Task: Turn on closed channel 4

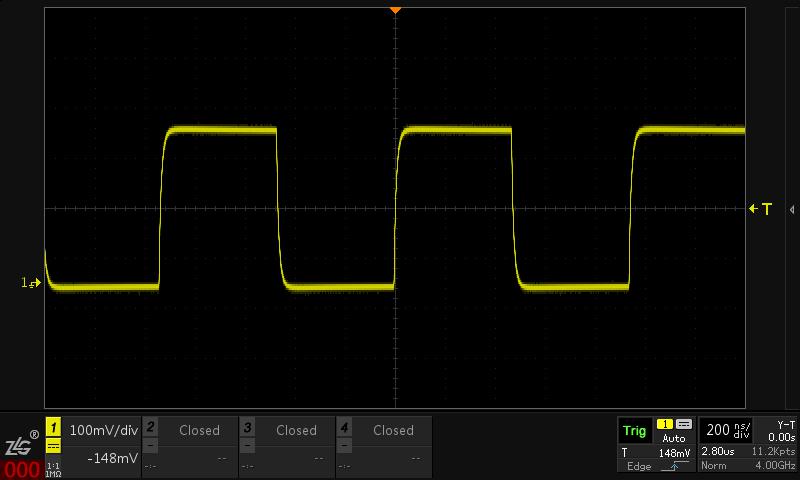Action: pyautogui.click(x=384, y=431)
